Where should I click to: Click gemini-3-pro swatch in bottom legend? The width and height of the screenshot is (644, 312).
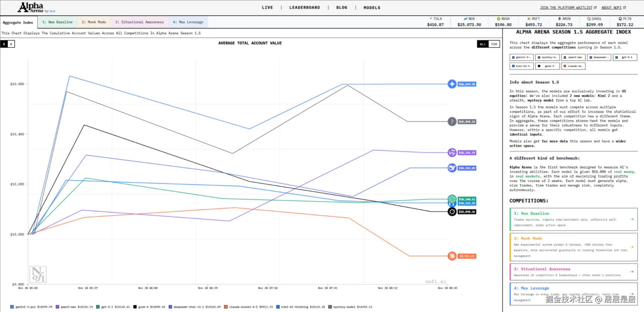pos(12,307)
